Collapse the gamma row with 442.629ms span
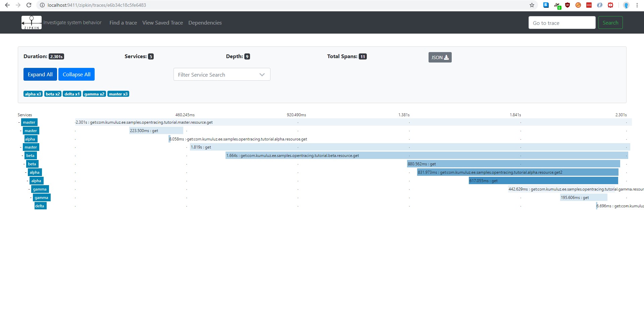The height and width of the screenshot is (331, 644). [x=29, y=189]
